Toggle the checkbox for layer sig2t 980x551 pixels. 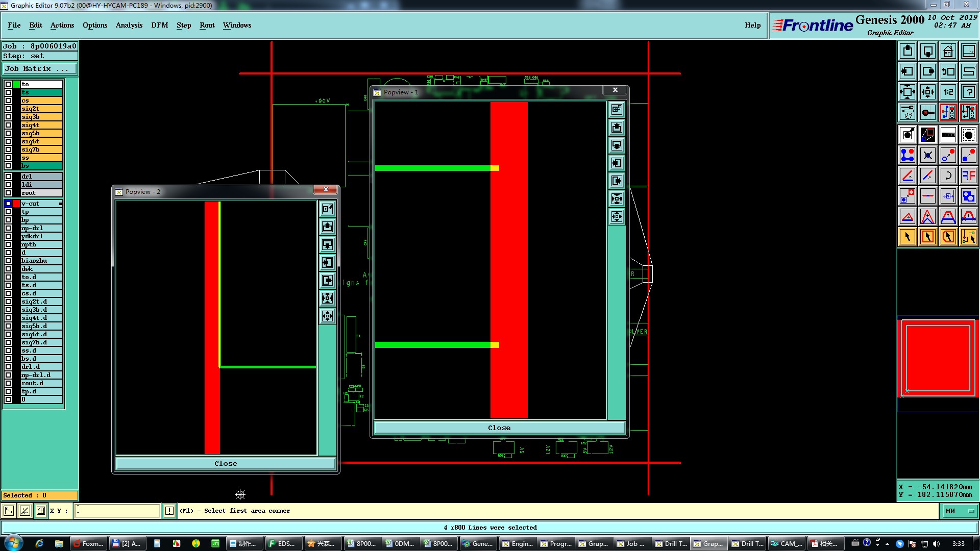(8, 109)
